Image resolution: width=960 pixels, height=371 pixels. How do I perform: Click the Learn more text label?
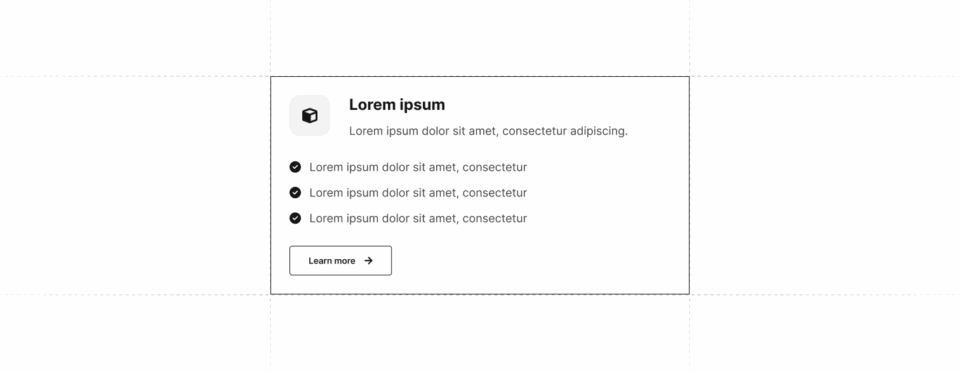coord(332,261)
